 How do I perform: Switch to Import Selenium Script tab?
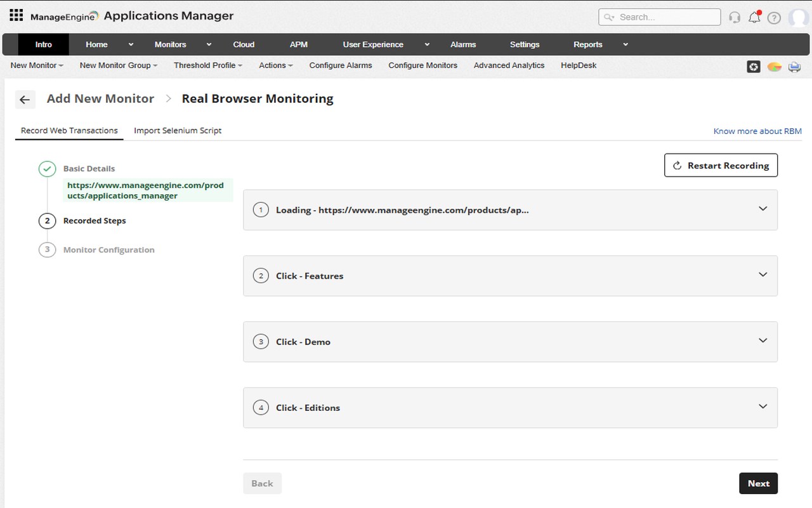point(178,131)
